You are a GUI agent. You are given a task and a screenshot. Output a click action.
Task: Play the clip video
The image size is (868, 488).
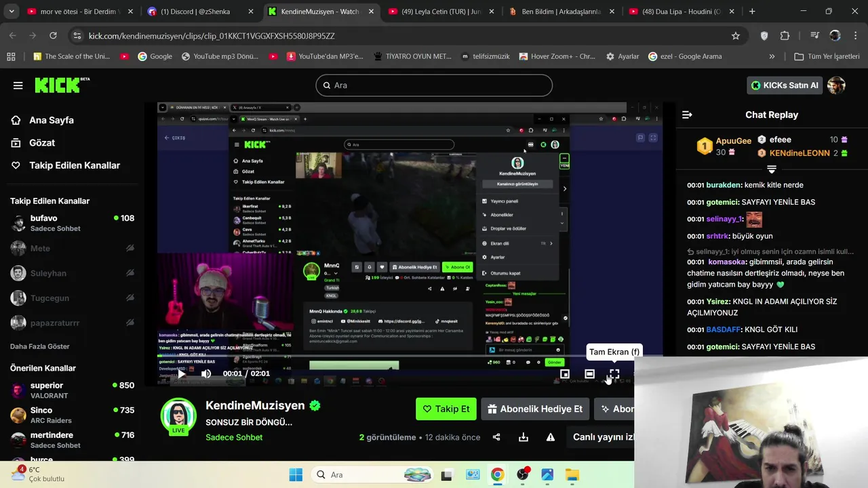click(181, 373)
